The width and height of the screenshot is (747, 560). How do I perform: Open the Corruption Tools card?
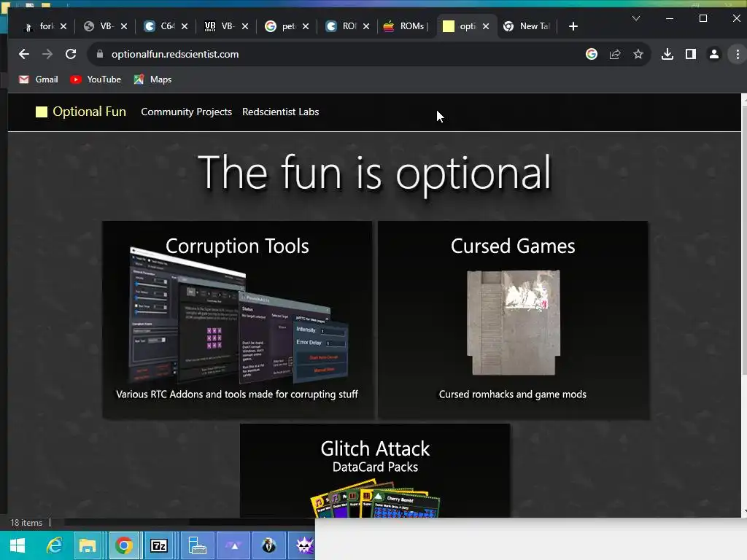click(x=237, y=320)
